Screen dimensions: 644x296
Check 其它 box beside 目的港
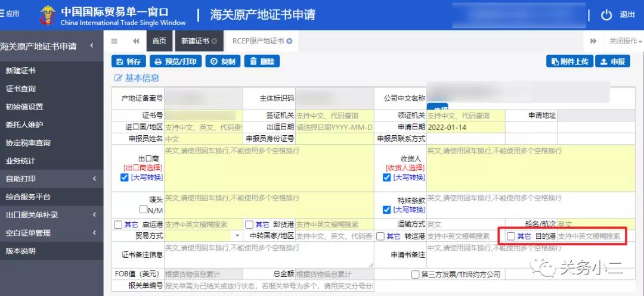[511, 236]
